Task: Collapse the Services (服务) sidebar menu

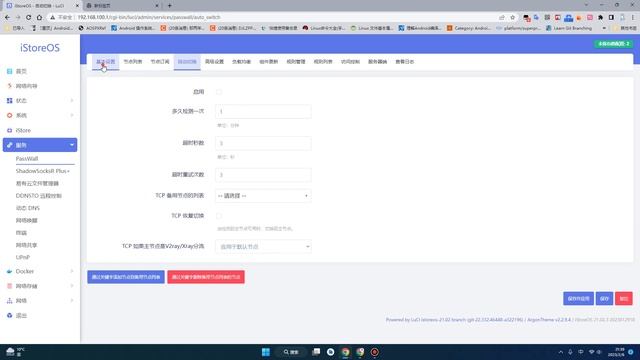Action: (72, 145)
